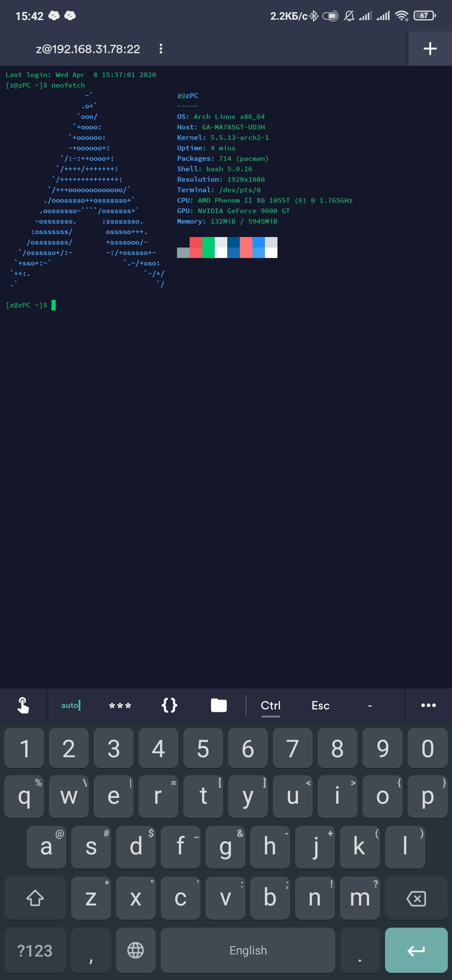
Task: Toggle touch gesture mode hand icon
Action: [23, 705]
